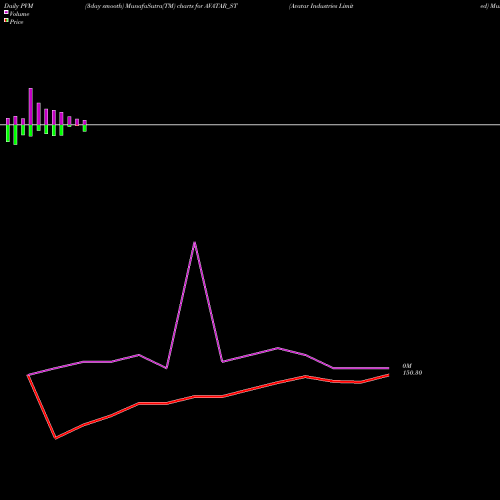Click the MunafaSutra charts for AVATAR_ST title
The height and width of the screenshot is (500, 500).
(161, 6)
